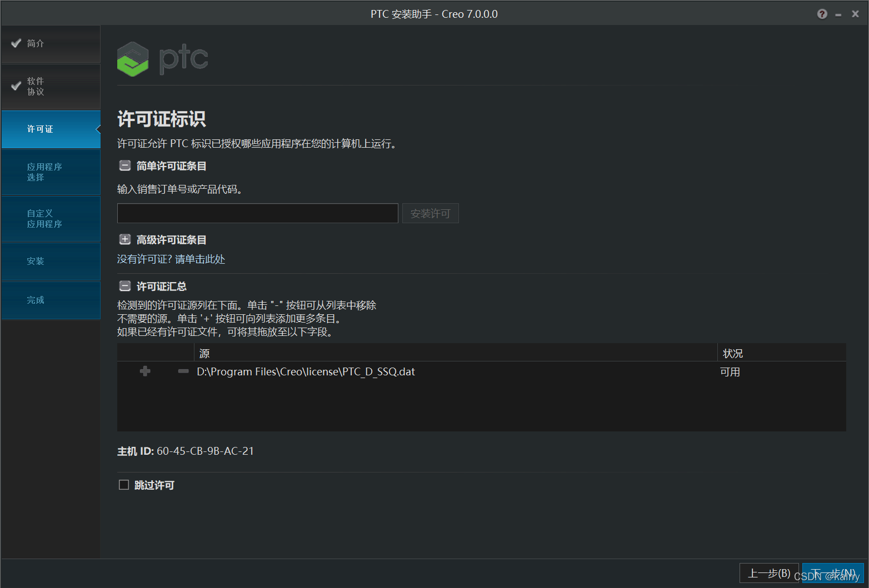
Task: Remove the PTC_D_SSQ.dat license with minus icon
Action: pos(183,371)
